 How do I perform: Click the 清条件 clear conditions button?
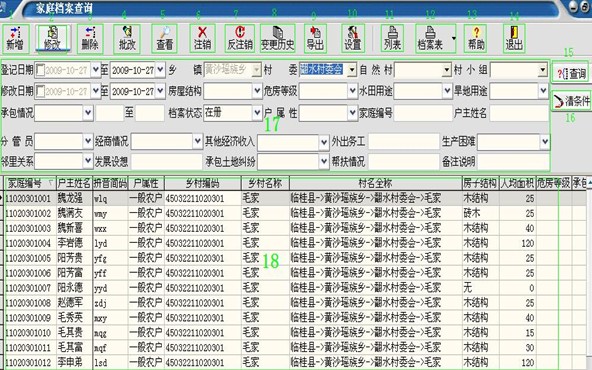(x=571, y=101)
